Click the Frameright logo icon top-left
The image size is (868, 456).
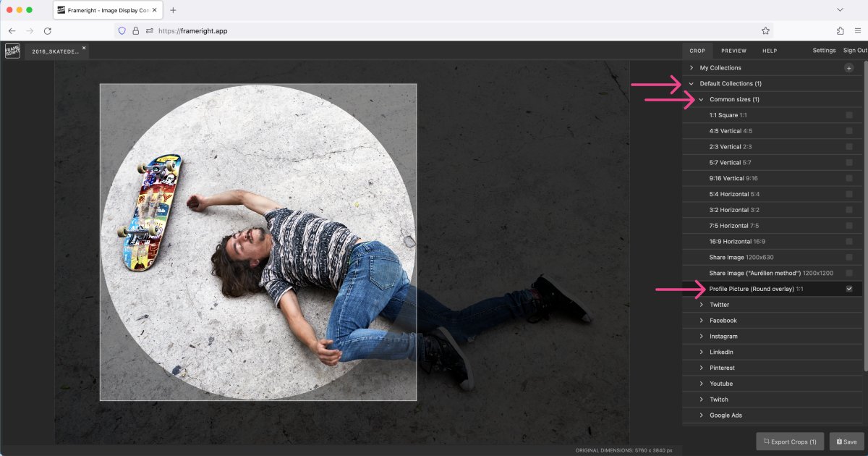point(12,51)
